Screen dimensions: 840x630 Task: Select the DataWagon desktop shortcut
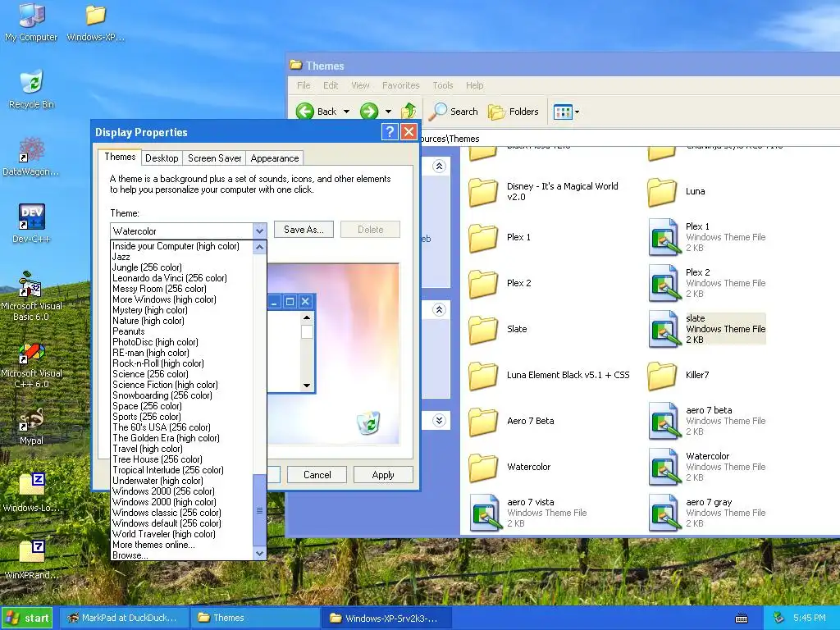pos(31,157)
